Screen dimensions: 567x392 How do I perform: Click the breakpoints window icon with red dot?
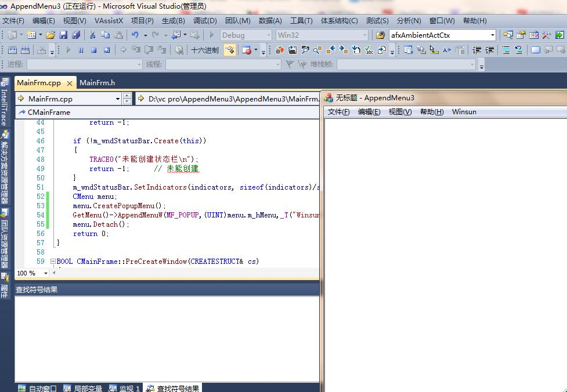click(x=247, y=50)
